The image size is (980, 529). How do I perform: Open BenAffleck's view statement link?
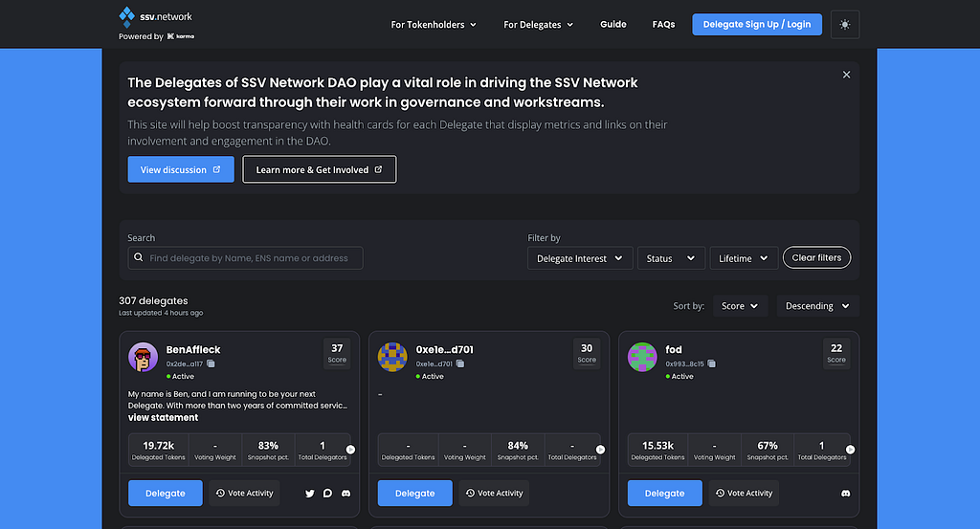[164, 418]
